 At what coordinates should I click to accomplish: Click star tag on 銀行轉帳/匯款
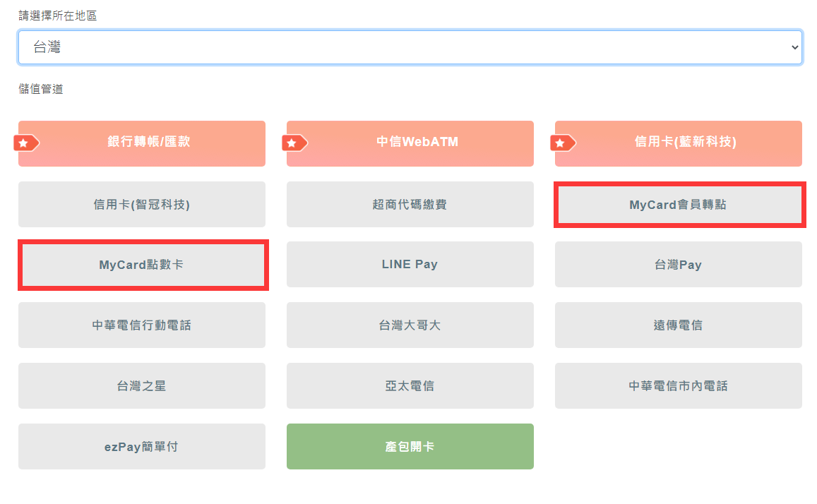(26, 143)
